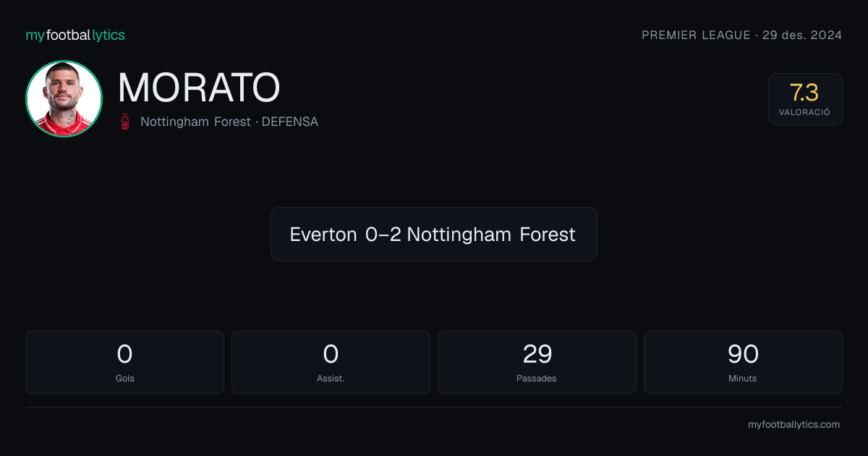The width and height of the screenshot is (868, 456).
Task: Open the myfootballytics.com footer link
Action: coord(793,425)
